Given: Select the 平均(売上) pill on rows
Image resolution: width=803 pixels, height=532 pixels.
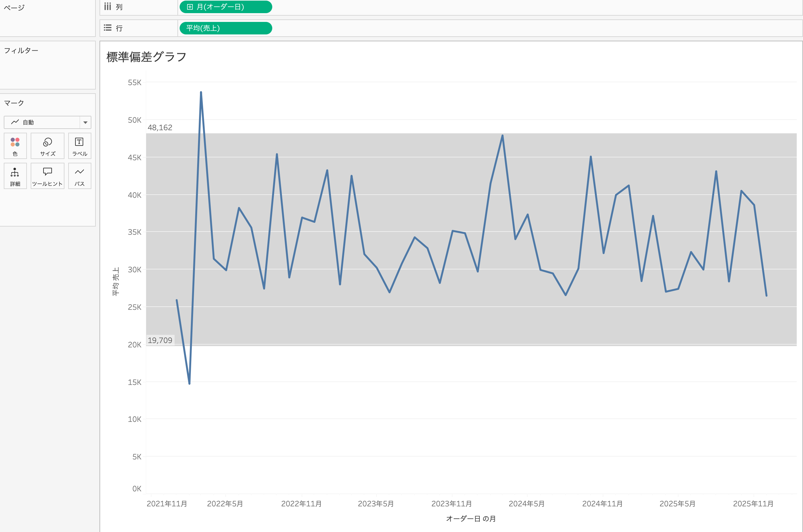Looking at the screenshot, I should (x=226, y=28).
